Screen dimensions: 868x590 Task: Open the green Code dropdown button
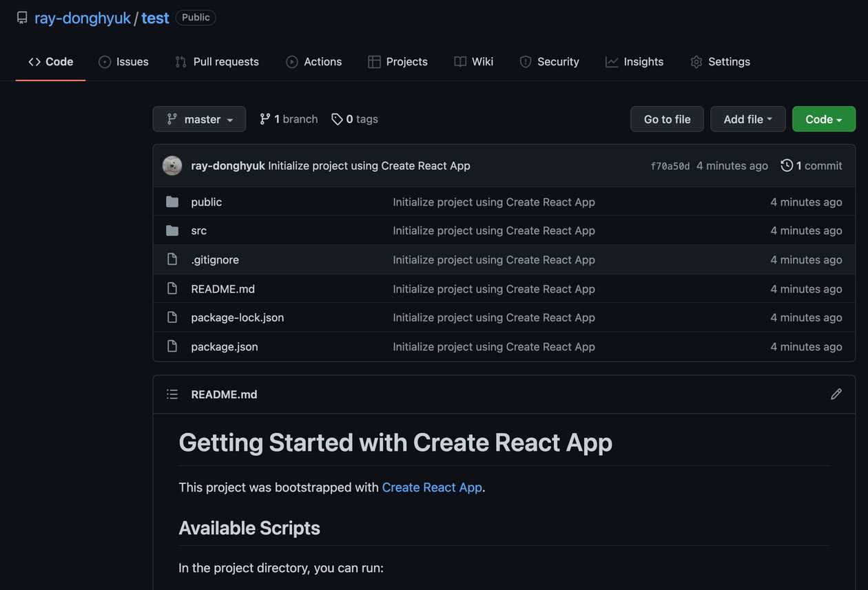(x=824, y=119)
